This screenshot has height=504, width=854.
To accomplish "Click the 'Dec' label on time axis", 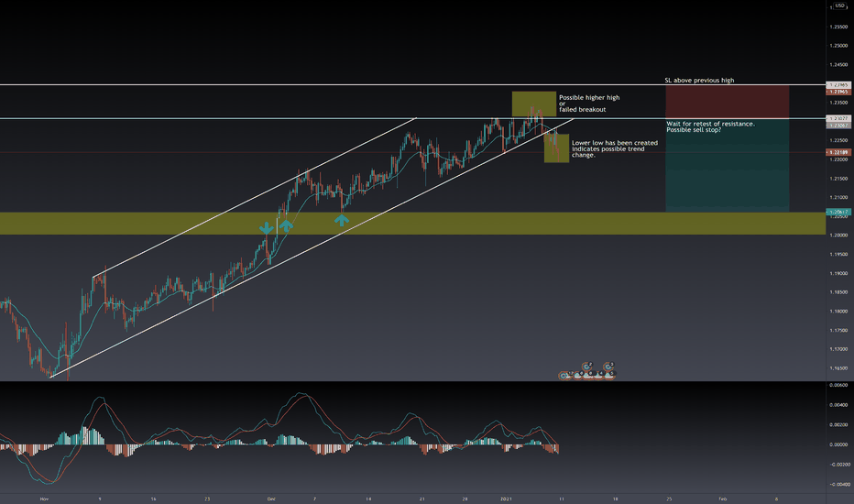I will [271, 499].
